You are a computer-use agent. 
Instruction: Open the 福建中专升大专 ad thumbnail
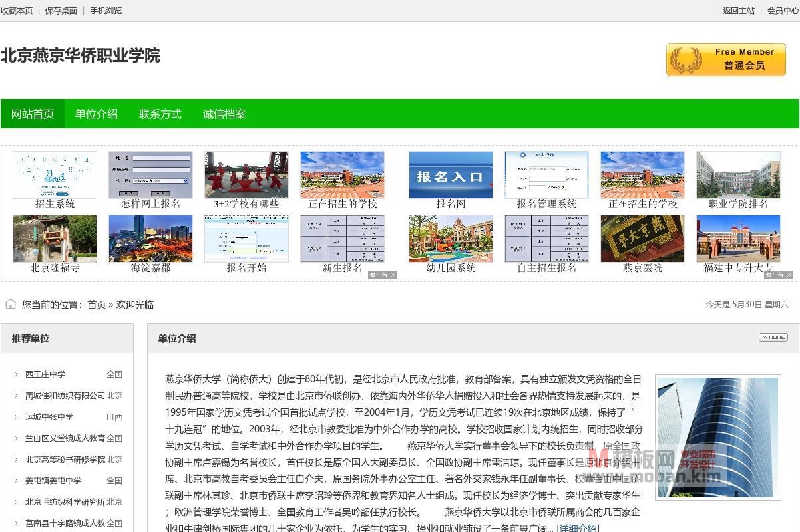coord(738,239)
